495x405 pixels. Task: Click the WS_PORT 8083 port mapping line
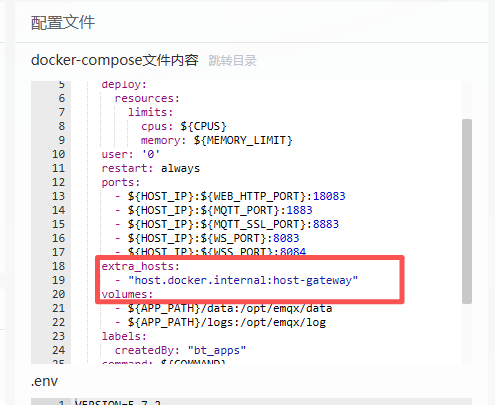[207, 238]
